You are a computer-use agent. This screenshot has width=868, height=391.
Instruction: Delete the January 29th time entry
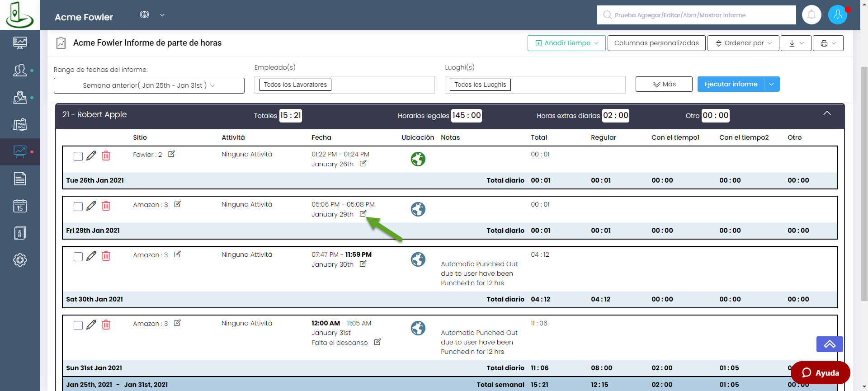click(x=106, y=206)
